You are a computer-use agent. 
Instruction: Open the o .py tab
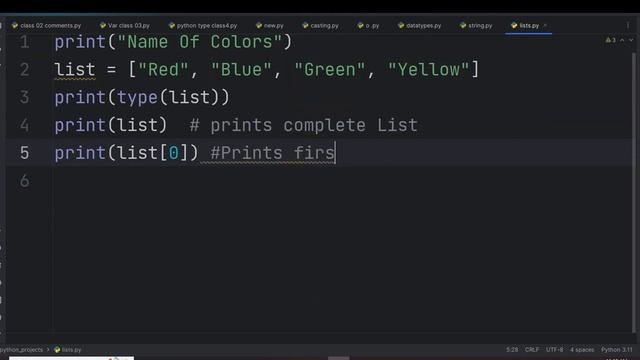coord(368,25)
